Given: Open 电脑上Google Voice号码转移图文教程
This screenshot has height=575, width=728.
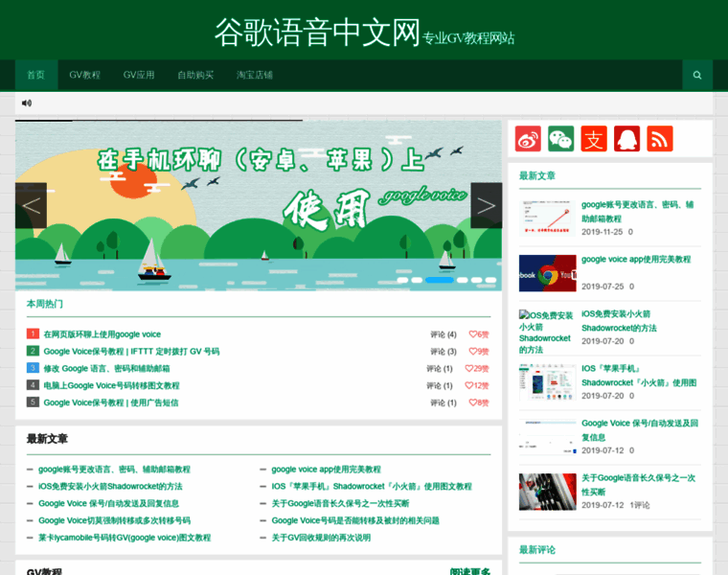Looking at the screenshot, I should pos(111,385).
